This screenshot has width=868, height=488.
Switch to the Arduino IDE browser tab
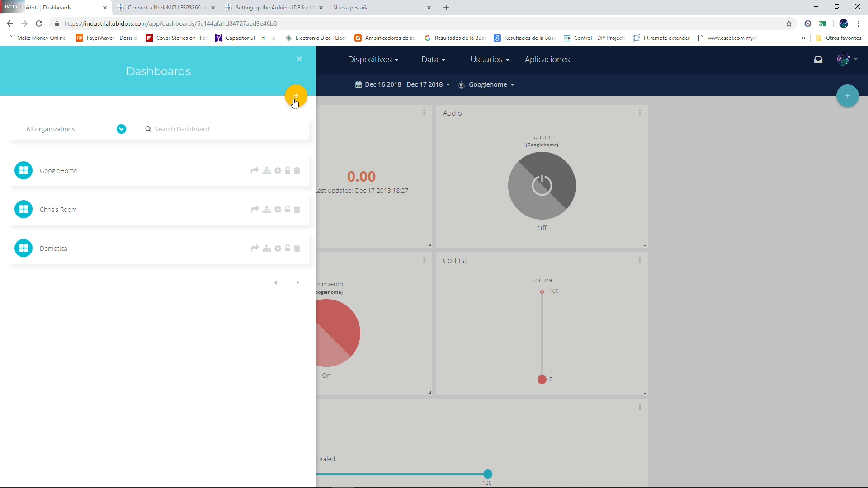point(271,8)
